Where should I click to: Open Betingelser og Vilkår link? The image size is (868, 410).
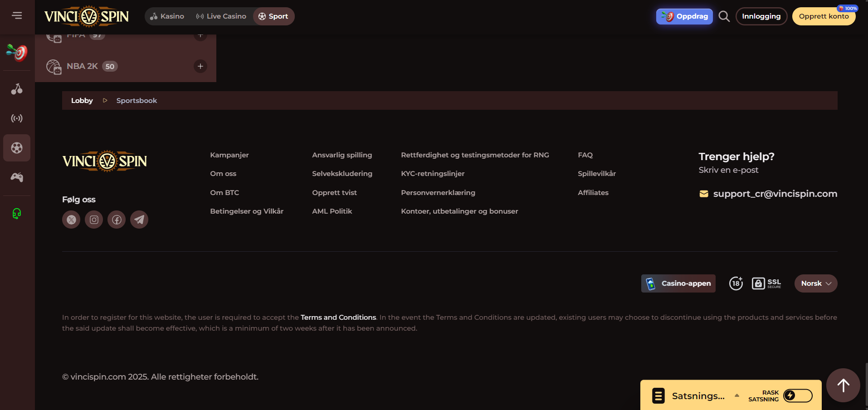[x=247, y=211]
